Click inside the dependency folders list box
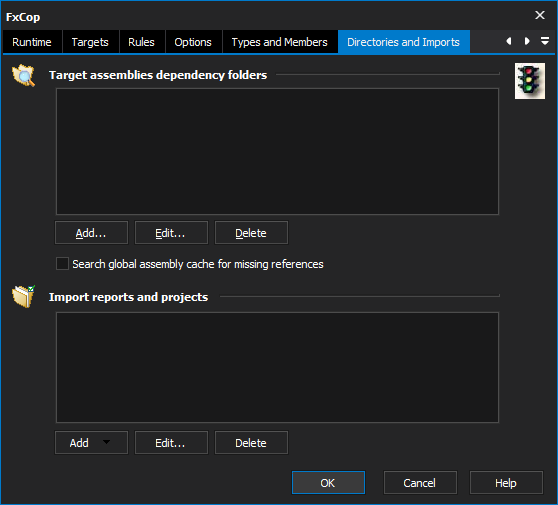 [x=277, y=152]
